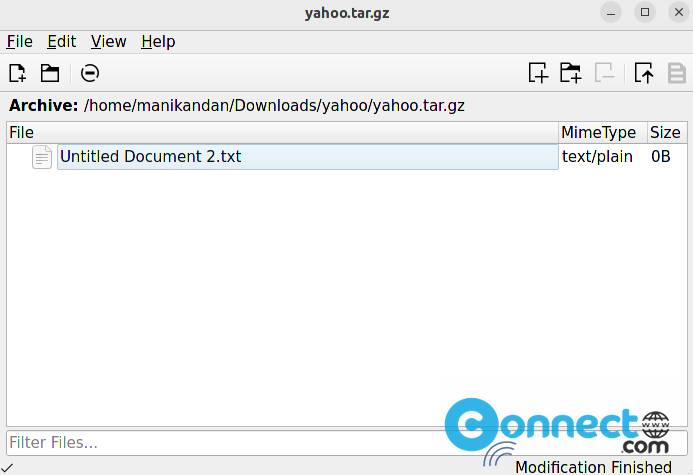Click the grayed-out extract selection icon
Viewport: 693px width, 475px height.
click(677, 73)
